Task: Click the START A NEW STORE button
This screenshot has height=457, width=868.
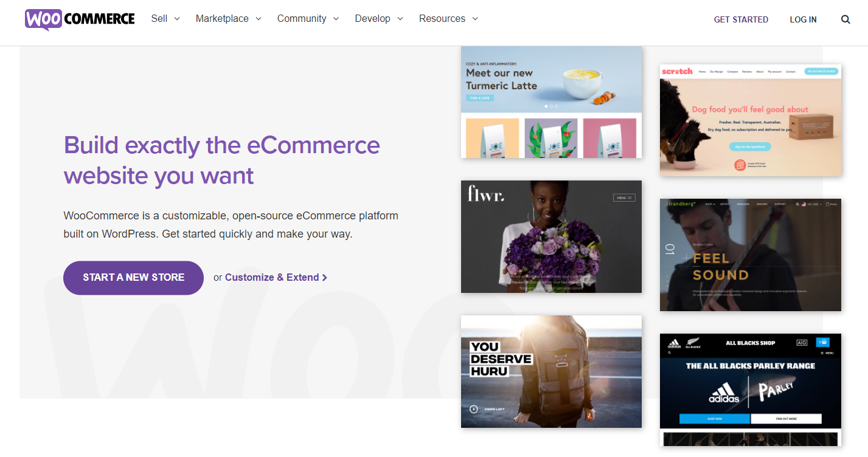Action: coord(133,278)
